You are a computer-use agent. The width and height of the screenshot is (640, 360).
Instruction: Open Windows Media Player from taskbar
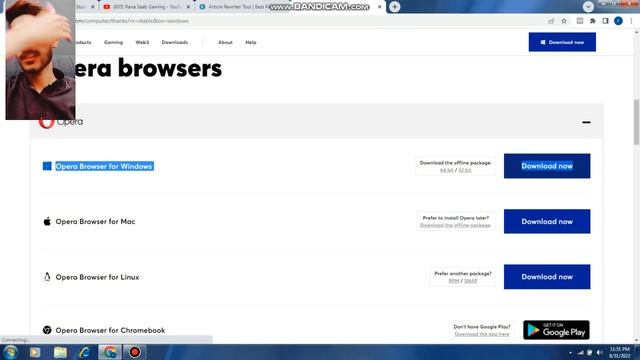tap(35, 352)
